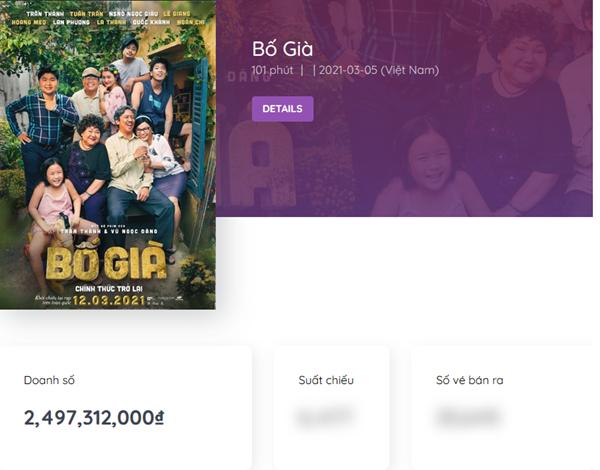The height and width of the screenshot is (470, 600).
Task: Click the purple DETAILS button
Action: (282, 108)
